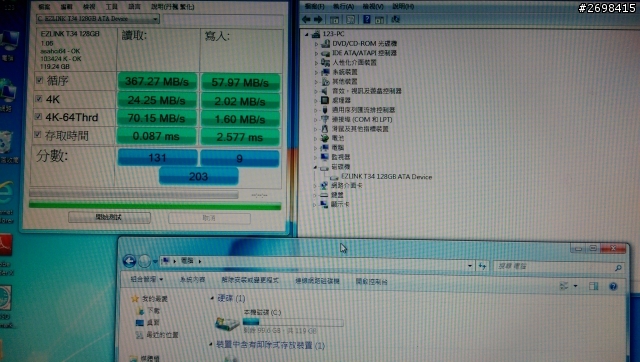Click the Explorer search box
The image size is (640, 362).
pyautogui.click(x=558, y=267)
